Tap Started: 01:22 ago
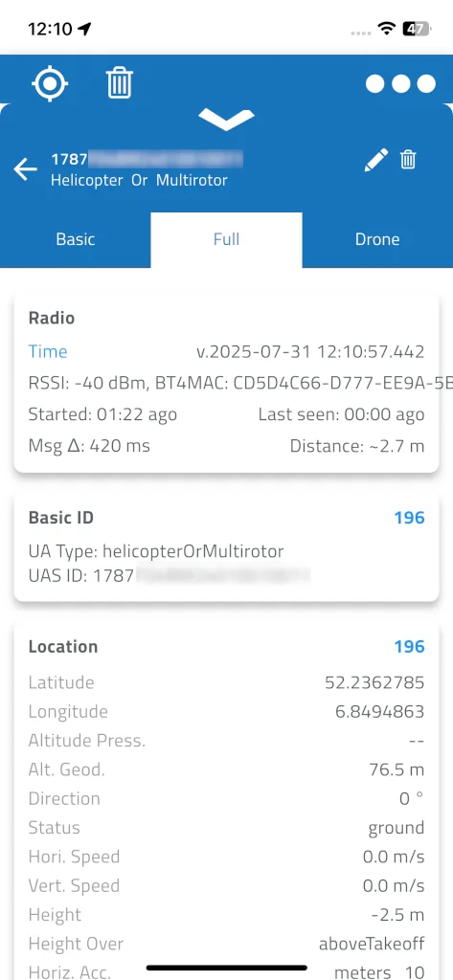 pyautogui.click(x=102, y=414)
